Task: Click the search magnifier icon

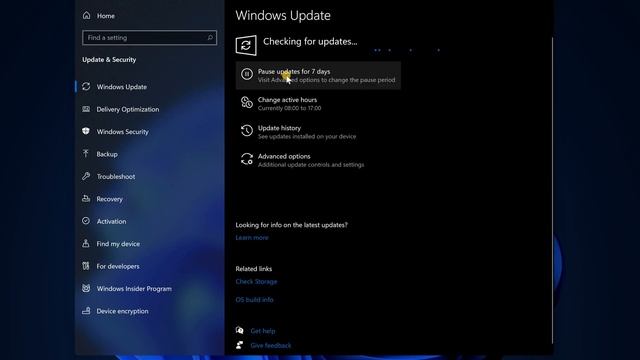Action: 210,38
